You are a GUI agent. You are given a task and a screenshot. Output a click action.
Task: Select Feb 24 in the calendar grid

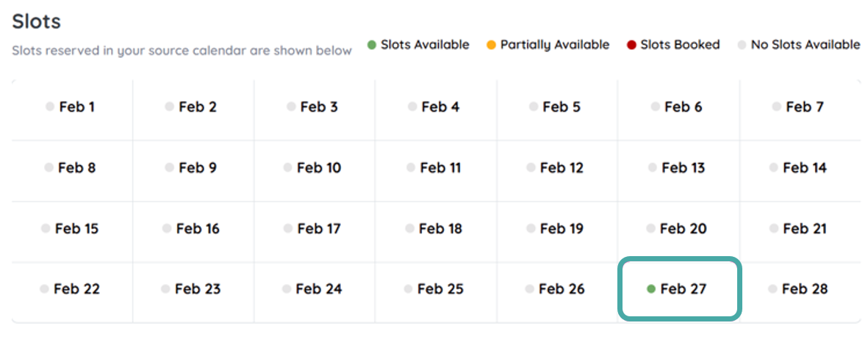click(x=314, y=289)
